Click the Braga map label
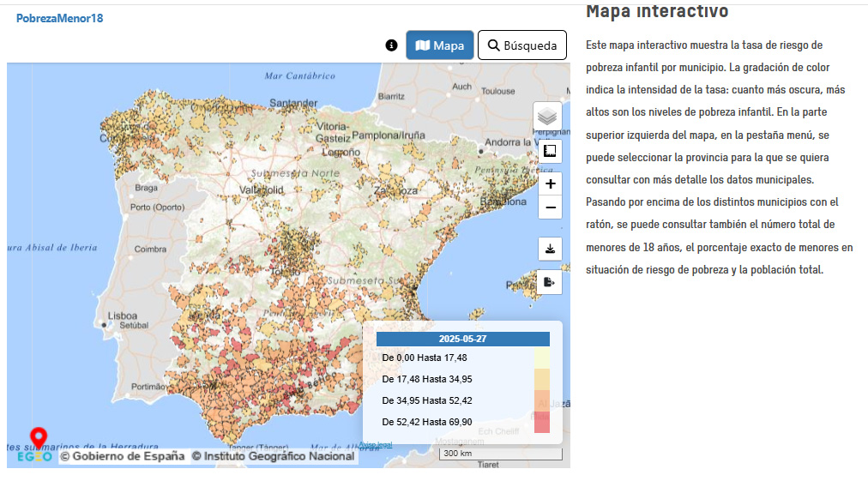 (x=146, y=188)
